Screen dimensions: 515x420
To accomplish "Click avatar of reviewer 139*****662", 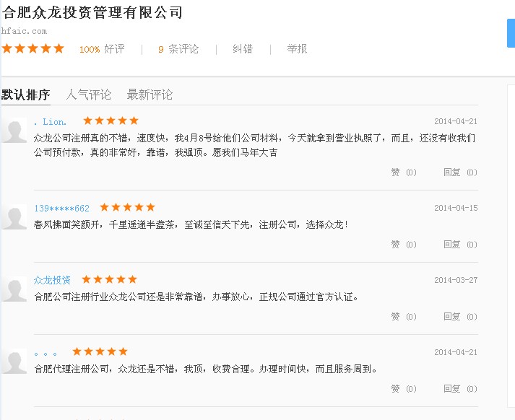I will pyautogui.click(x=14, y=216).
